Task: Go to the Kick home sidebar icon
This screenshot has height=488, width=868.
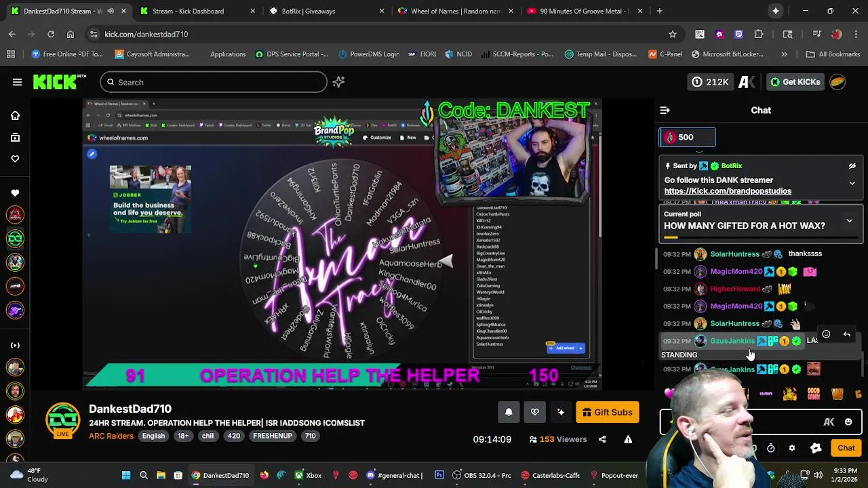Action: [x=15, y=116]
